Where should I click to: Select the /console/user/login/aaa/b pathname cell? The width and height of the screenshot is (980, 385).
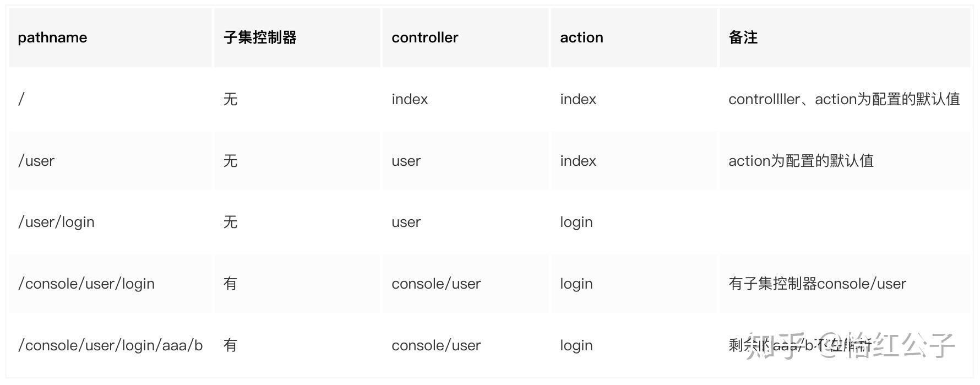coord(110,345)
